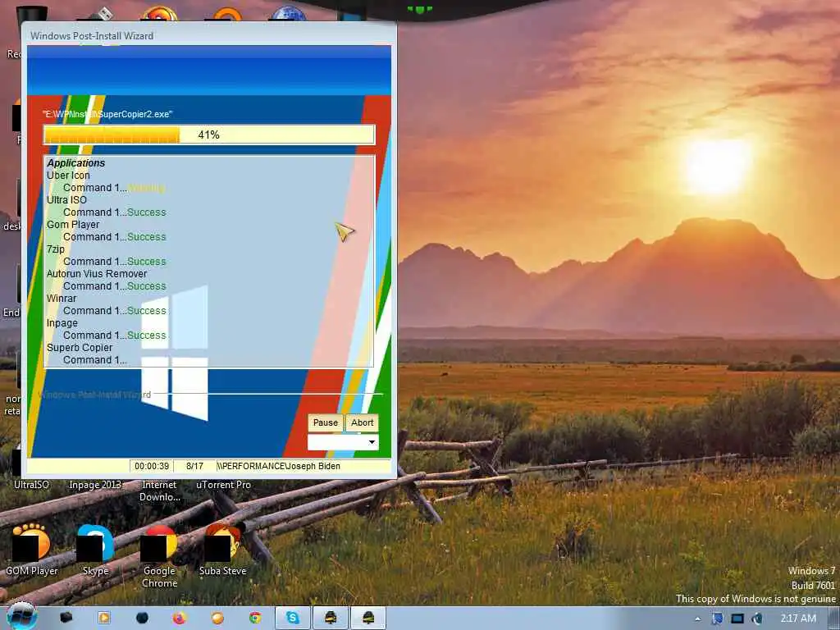Click the Windows Post-Install Wizard title bar
The width and height of the screenshot is (840, 630).
[209, 36]
